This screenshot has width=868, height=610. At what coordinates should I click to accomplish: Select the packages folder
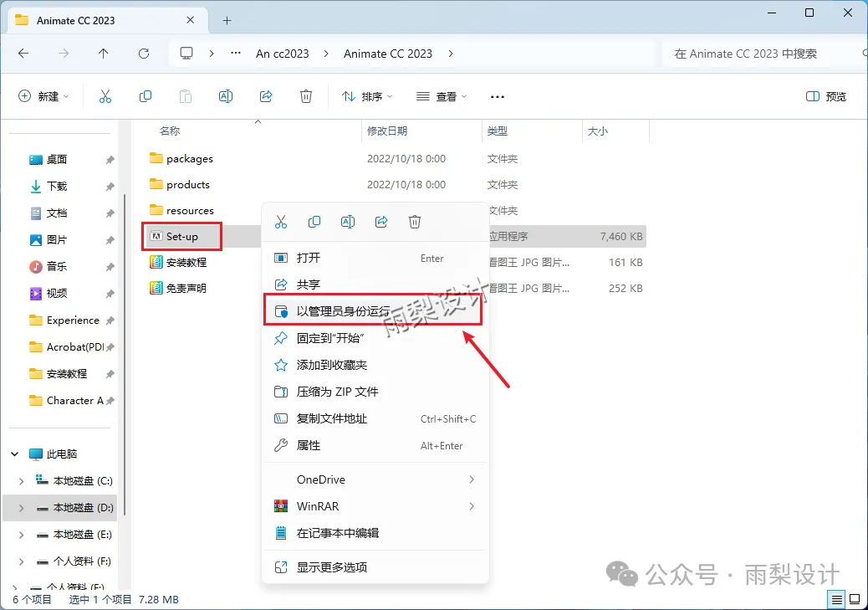coord(181,158)
